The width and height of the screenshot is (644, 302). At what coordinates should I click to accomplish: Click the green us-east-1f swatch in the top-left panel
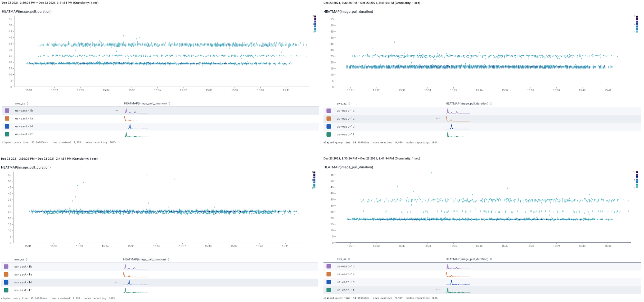pyautogui.click(x=7, y=134)
